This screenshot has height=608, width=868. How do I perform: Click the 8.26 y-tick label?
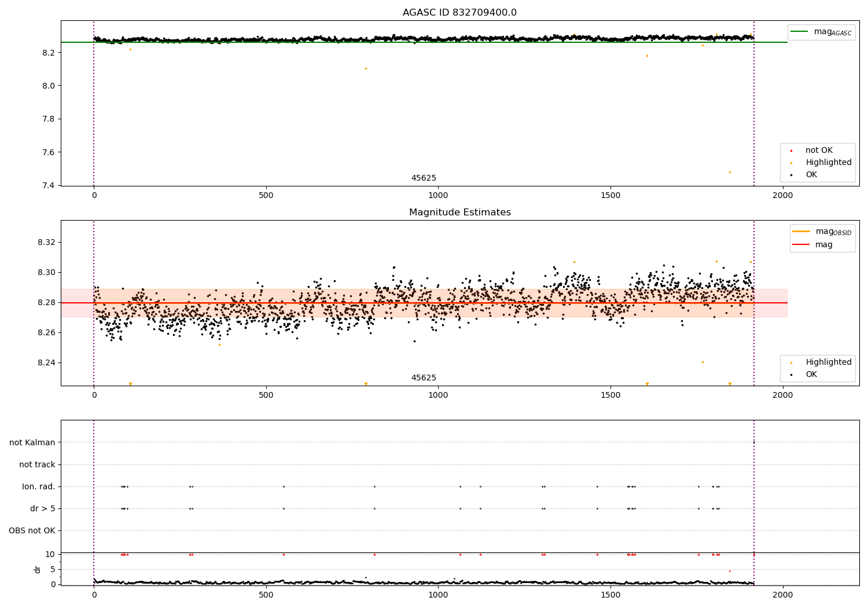[46, 333]
